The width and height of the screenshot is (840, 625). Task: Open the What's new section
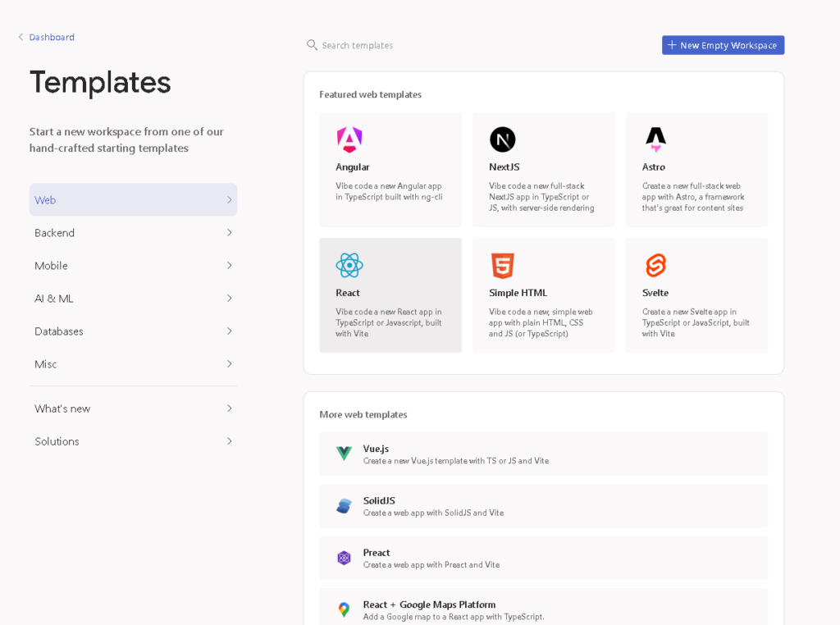tap(133, 408)
